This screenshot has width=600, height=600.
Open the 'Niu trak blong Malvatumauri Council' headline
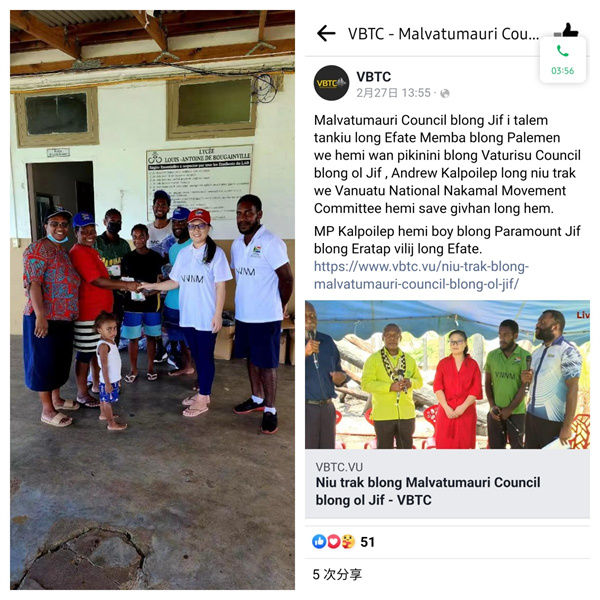(428, 491)
